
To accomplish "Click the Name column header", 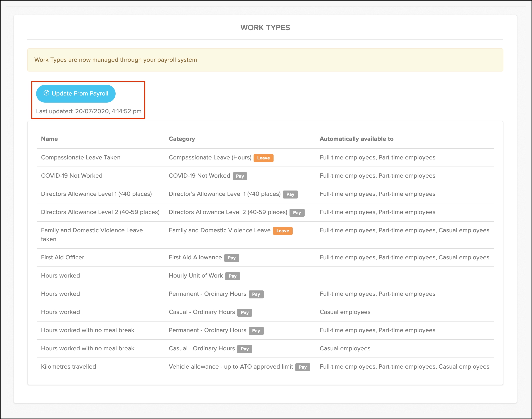I will click(49, 139).
